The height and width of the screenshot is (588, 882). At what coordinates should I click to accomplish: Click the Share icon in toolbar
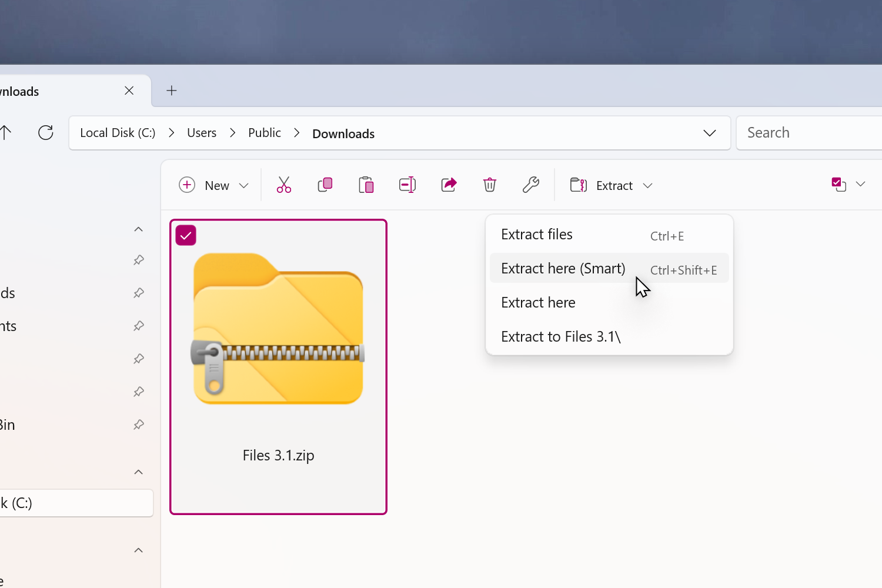pyautogui.click(x=449, y=185)
